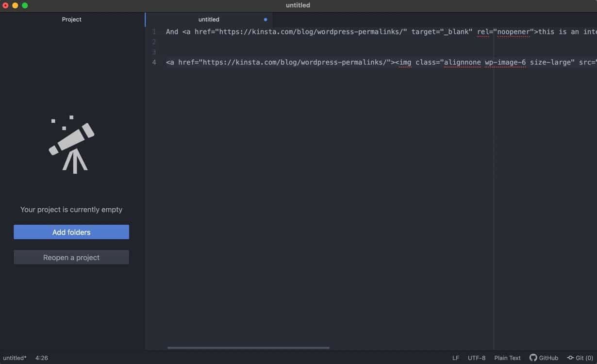This screenshot has width=597, height=364.
Task: Click the Add folders button
Action: [71, 232]
